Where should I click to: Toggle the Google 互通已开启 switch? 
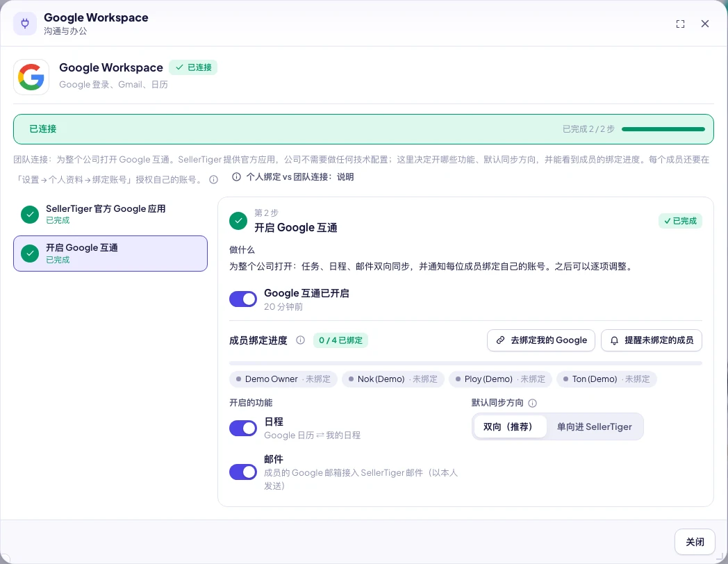click(x=243, y=299)
